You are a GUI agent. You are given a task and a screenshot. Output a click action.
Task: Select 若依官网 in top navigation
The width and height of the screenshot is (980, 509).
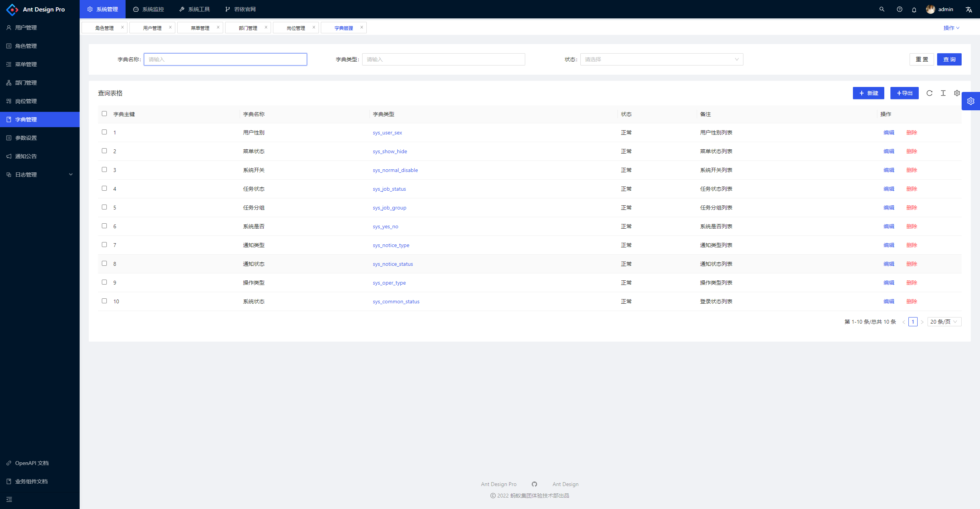(x=240, y=9)
